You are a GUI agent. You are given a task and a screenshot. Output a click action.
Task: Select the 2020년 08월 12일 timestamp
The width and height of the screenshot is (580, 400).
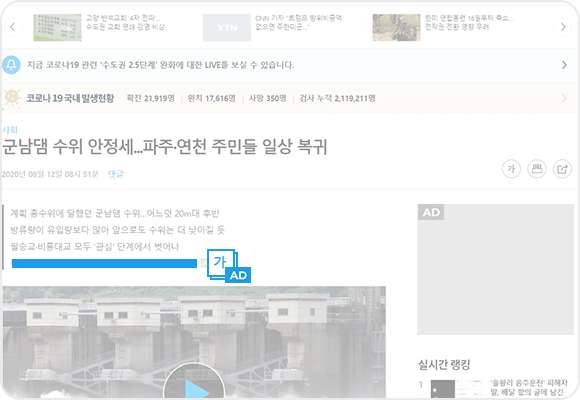pyautogui.click(x=50, y=174)
